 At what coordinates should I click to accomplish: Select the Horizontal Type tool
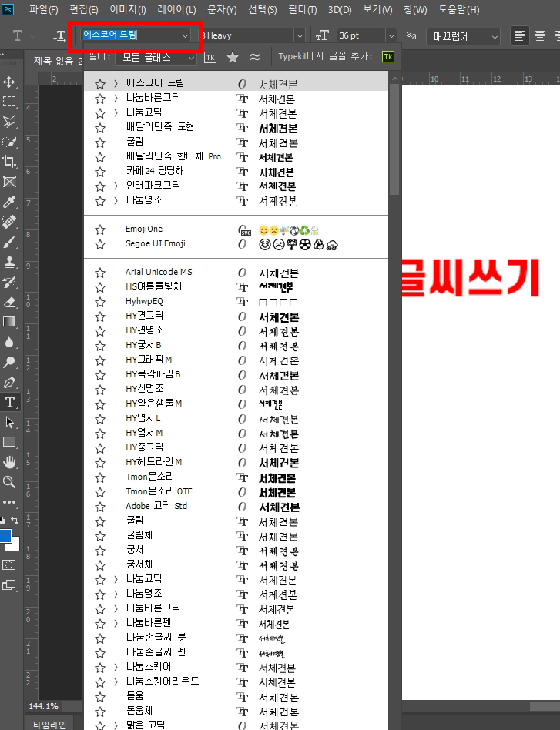click(x=8, y=402)
